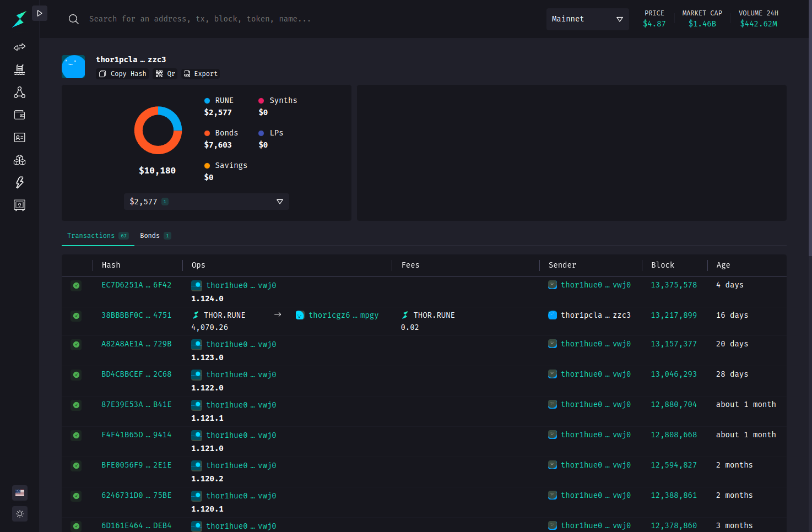Click the Hash column header
Image resolution: width=812 pixels, height=532 pixels.
[111, 265]
